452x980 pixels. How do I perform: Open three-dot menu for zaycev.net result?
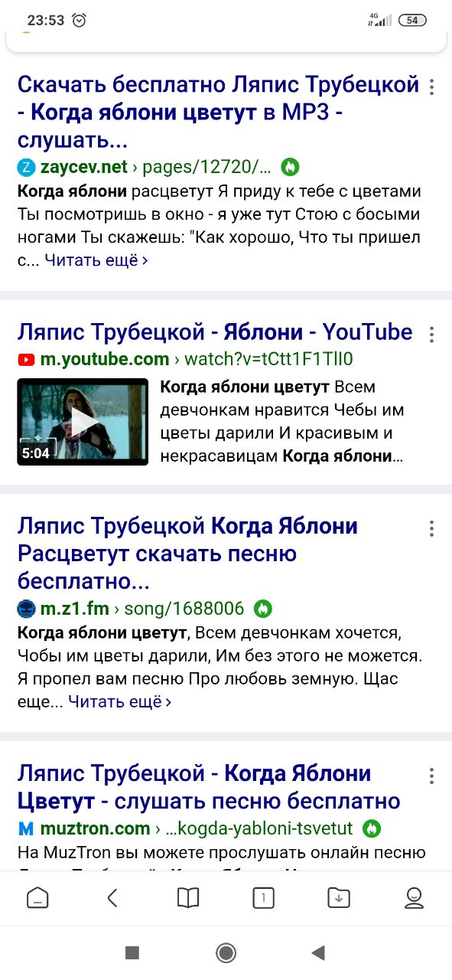(x=432, y=87)
